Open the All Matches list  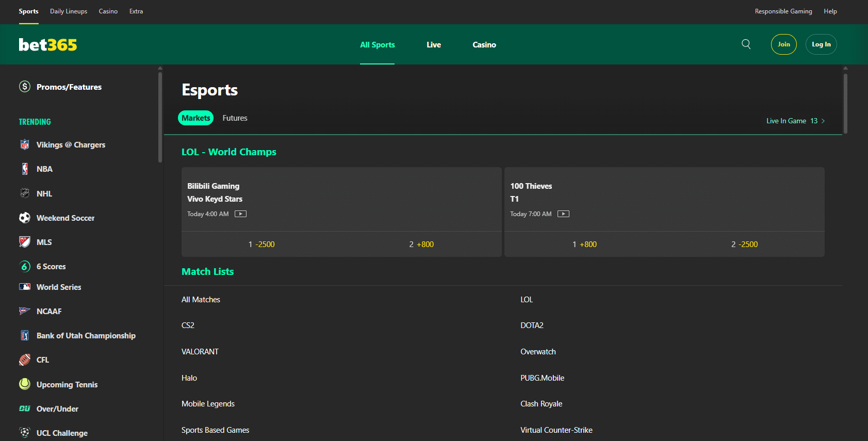coord(201,300)
